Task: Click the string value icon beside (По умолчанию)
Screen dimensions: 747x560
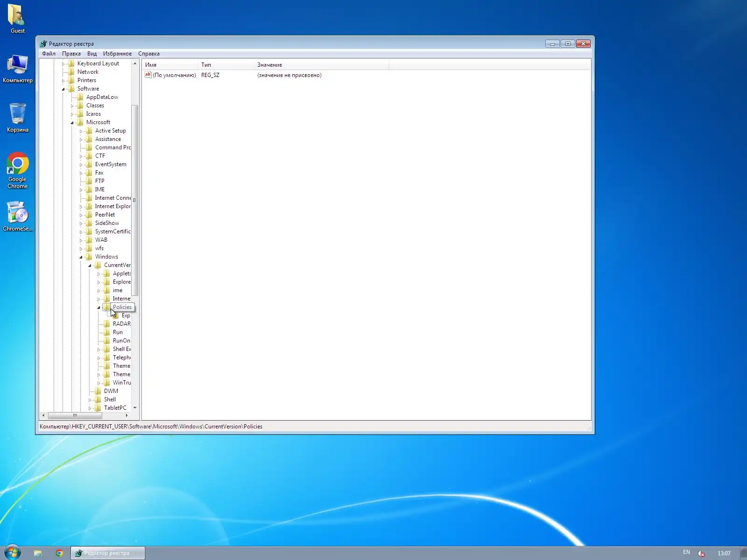Action: (x=148, y=75)
